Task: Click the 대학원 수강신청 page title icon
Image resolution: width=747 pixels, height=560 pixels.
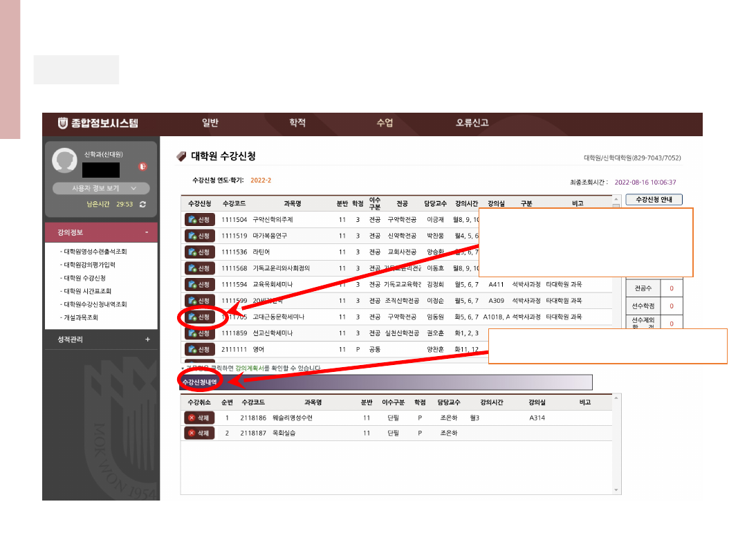Action: [x=181, y=156]
